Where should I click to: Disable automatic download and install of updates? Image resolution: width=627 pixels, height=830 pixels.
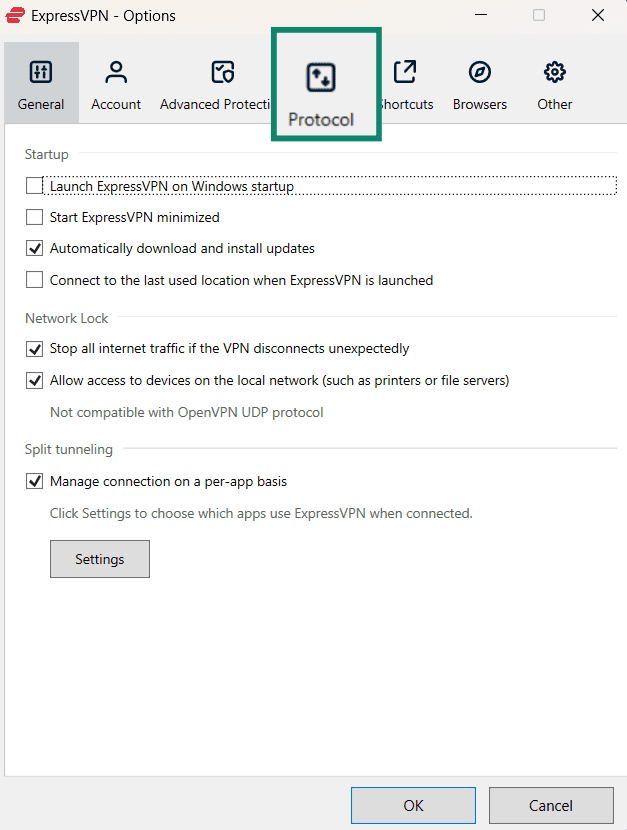pyautogui.click(x=34, y=248)
